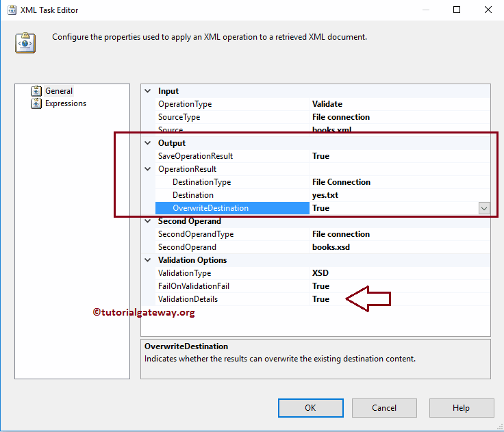Image resolution: width=504 pixels, height=432 pixels.
Task: Select the OverwriteDestination property row
Action: coord(323,208)
